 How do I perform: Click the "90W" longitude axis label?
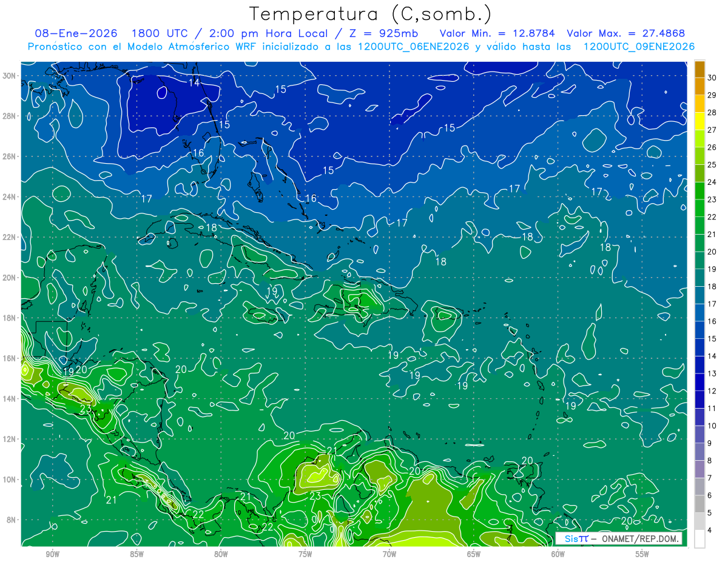[x=52, y=555]
